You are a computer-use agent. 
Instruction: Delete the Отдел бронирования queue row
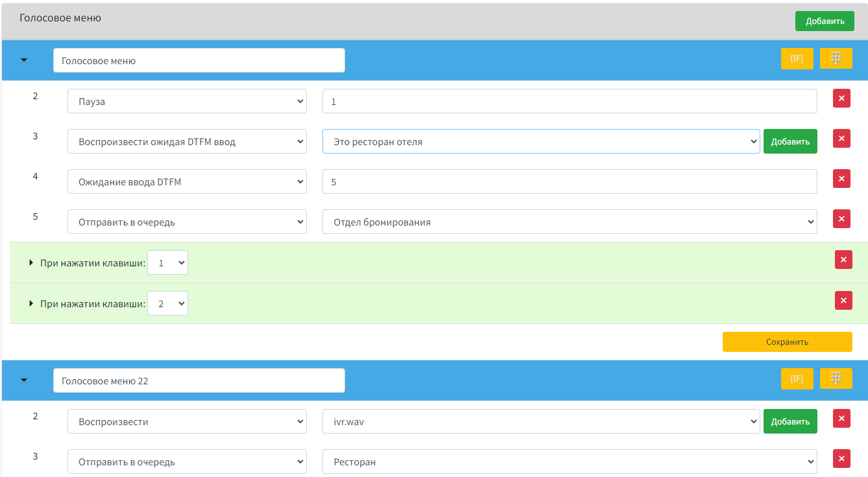(x=841, y=219)
